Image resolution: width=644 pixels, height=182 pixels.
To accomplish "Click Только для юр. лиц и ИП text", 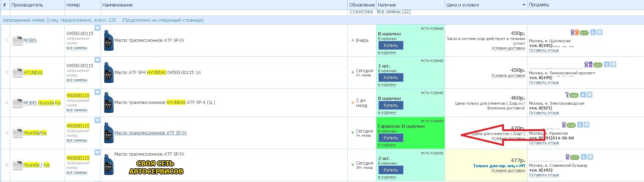I will [499, 166].
